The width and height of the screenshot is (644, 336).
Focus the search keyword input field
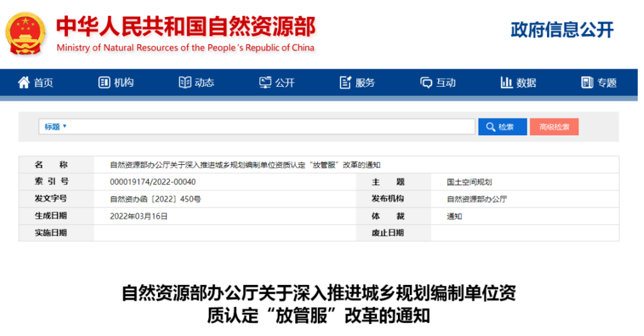coord(271,126)
